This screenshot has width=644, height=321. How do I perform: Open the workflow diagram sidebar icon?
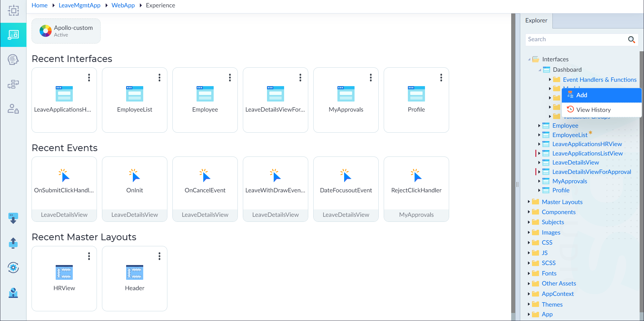13,84
